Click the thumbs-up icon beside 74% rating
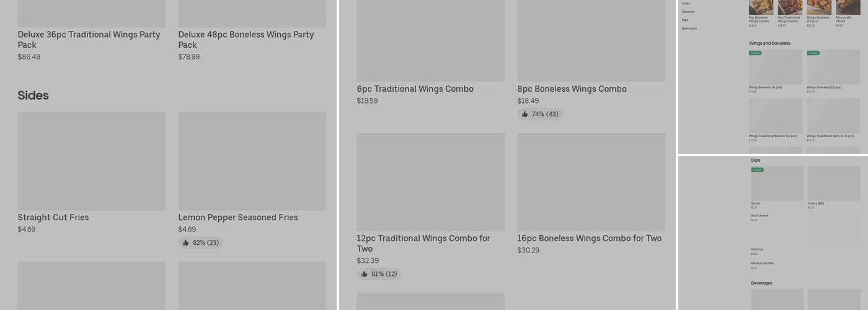 click(x=525, y=114)
